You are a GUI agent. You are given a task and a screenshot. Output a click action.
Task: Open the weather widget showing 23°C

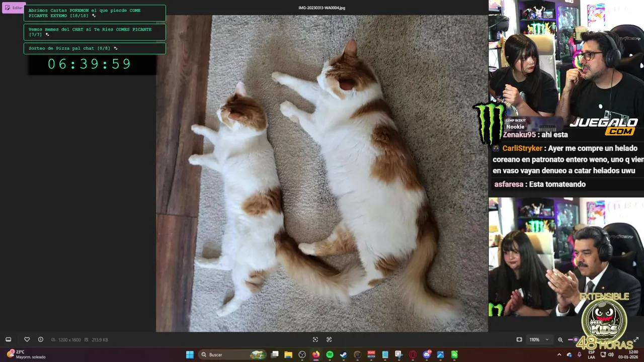pos(26,354)
